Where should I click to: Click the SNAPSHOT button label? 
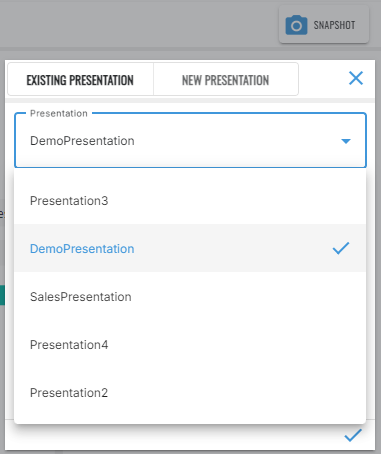pyautogui.click(x=334, y=25)
